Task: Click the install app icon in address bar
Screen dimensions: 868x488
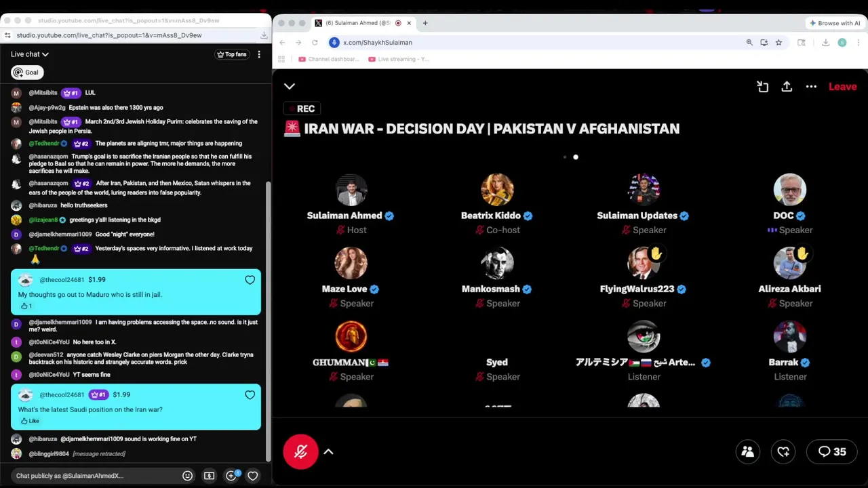Action: pyautogui.click(x=764, y=43)
